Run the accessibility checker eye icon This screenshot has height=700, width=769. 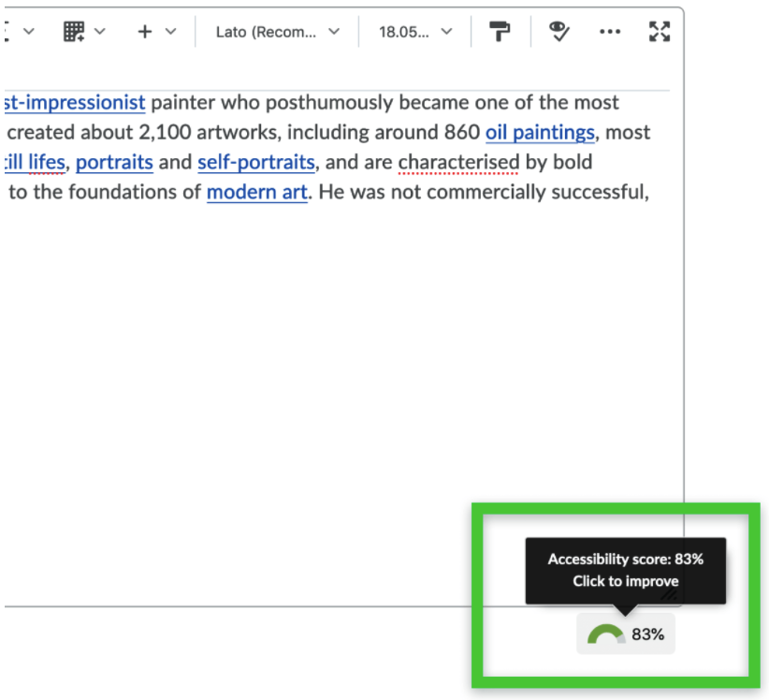click(559, 31)
